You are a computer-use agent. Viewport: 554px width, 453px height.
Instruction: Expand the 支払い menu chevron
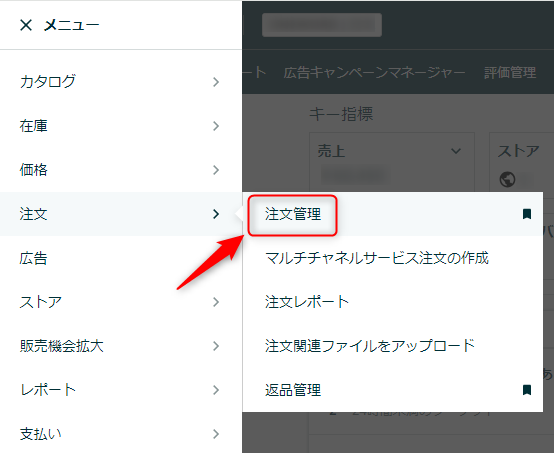(x=216, y=434)
